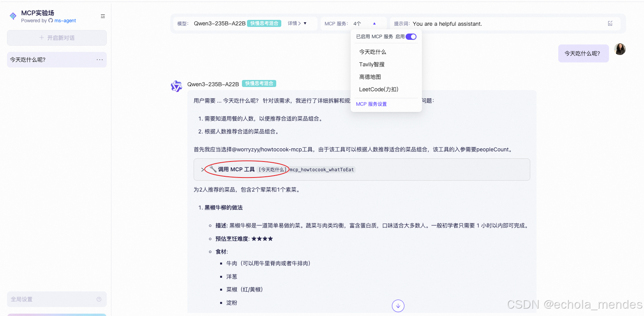Expand the model dropdown arrow
This screenshot has width=644, height=316.
305,23
